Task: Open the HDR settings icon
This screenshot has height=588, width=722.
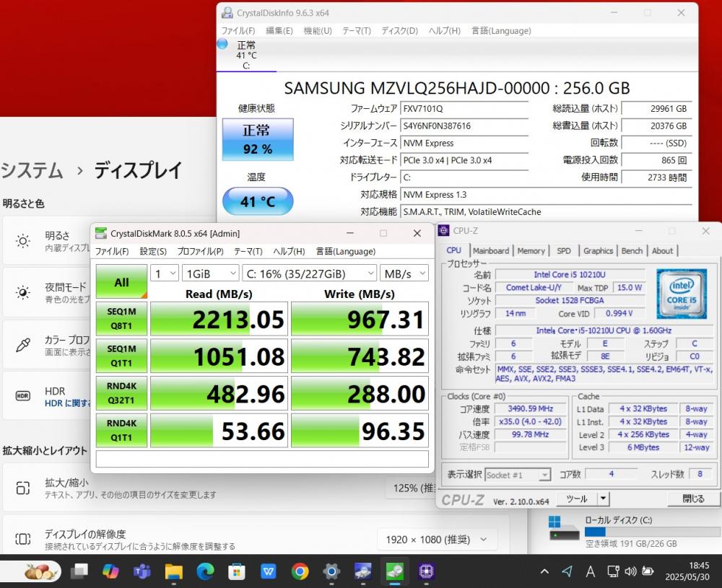Action: [x=23, y=395]
